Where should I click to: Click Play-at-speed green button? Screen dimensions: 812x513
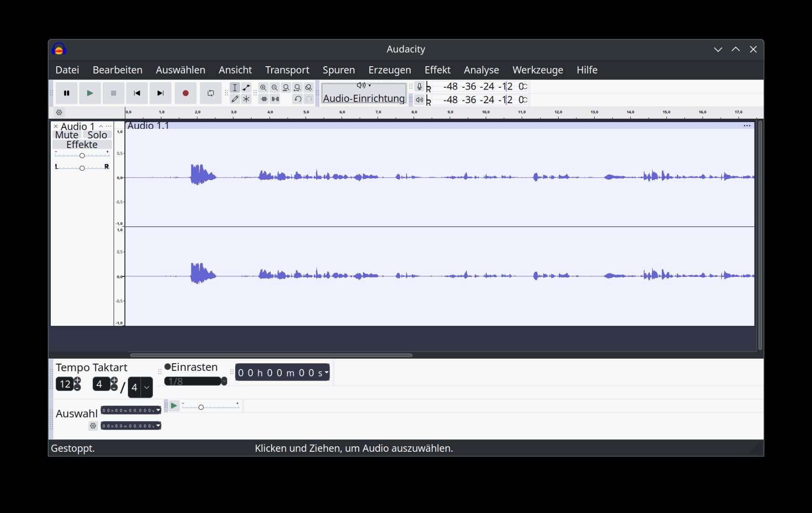[174, 406]
